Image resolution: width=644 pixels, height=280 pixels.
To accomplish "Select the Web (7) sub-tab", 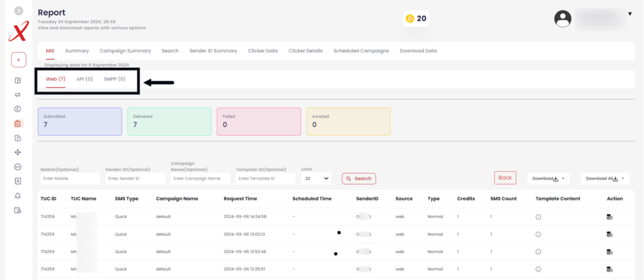I will click(x=55, y=79).
